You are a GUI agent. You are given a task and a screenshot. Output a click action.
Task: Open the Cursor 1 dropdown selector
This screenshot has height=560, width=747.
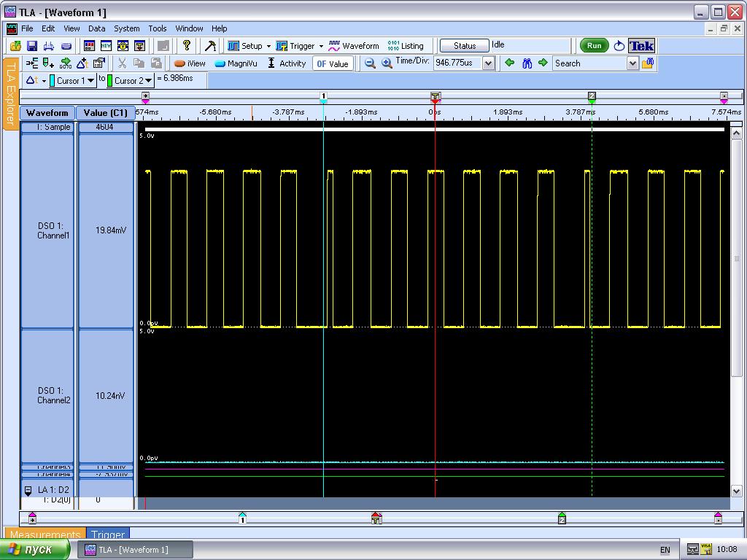(90, 81)
